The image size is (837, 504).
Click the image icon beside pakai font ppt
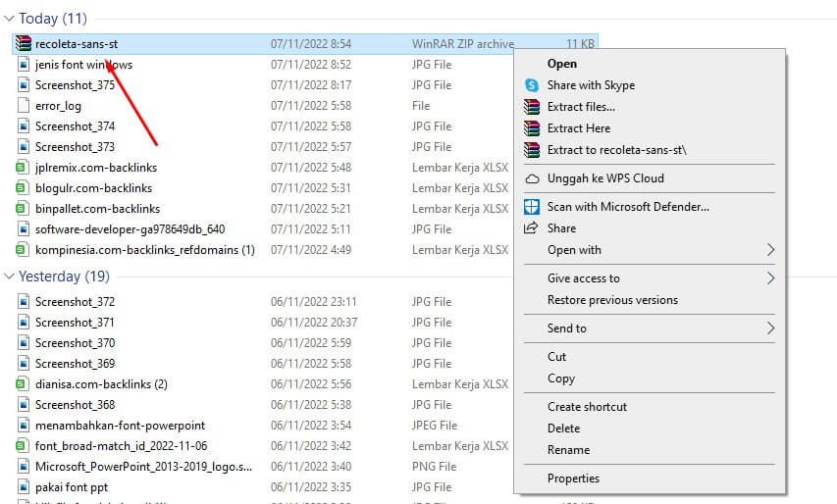pyautogui.click(x=23, y=487)
